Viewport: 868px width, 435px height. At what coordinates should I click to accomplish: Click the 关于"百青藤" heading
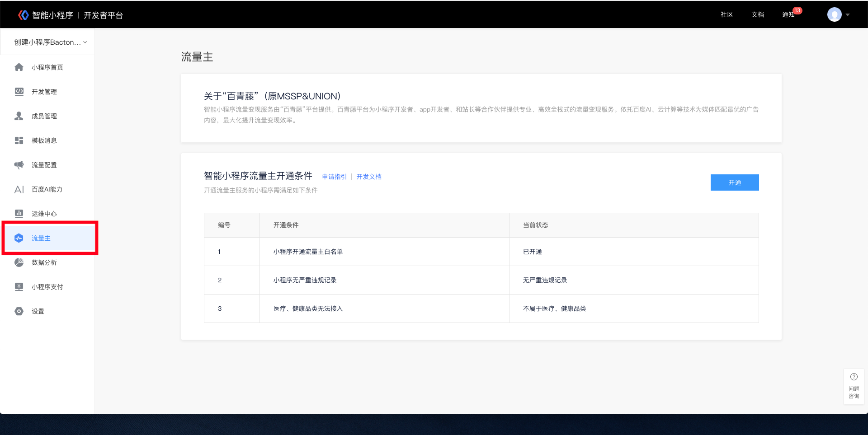coord(272,96)
